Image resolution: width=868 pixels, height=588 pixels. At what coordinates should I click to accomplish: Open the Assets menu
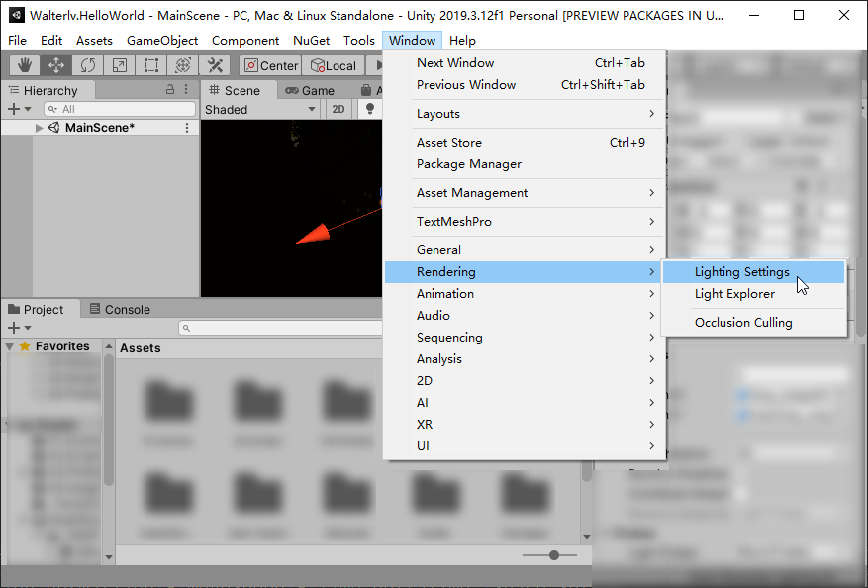click(94, 41)
